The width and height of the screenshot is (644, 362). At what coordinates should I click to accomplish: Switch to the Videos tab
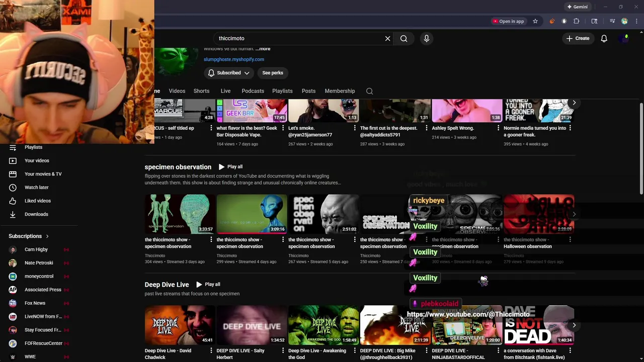177,91
